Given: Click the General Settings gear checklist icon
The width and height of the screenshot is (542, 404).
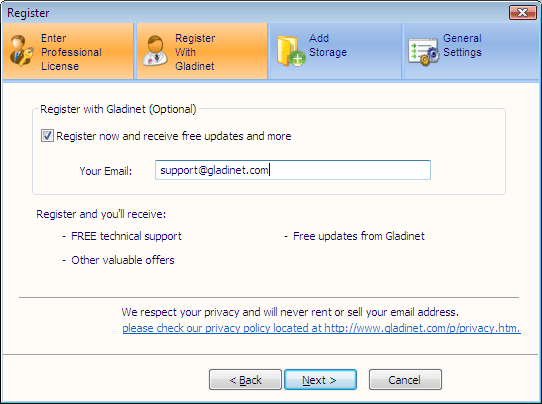Looking at the screenshot, I should (x=423, y=52).
